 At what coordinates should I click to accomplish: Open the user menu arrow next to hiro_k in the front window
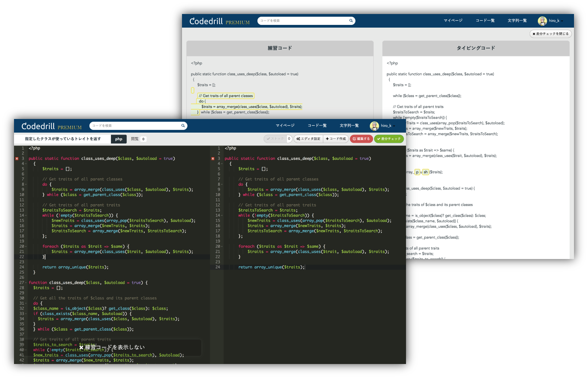394,126
